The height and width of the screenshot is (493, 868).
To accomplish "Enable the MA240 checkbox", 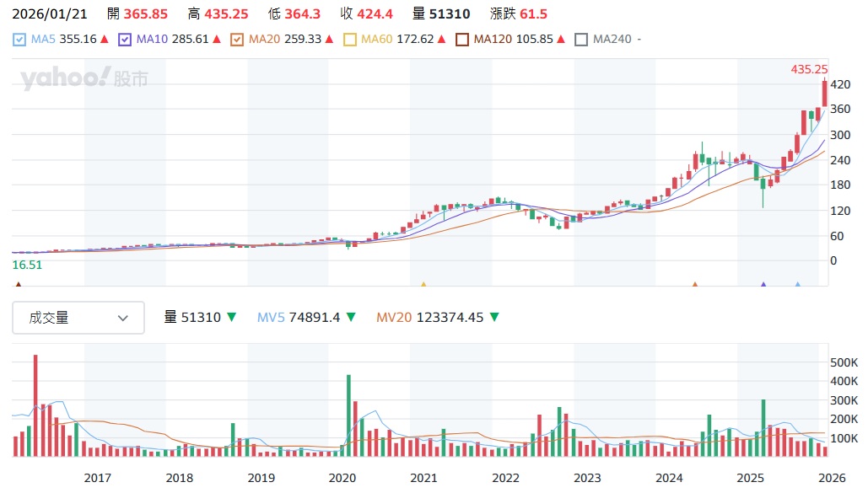I will coord(581,40).
